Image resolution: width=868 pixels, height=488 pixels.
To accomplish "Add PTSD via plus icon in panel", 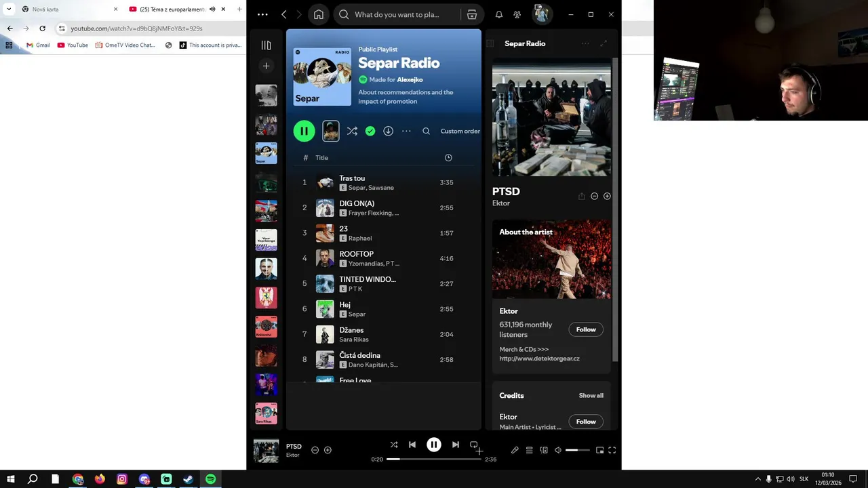I will coord(607,196).
